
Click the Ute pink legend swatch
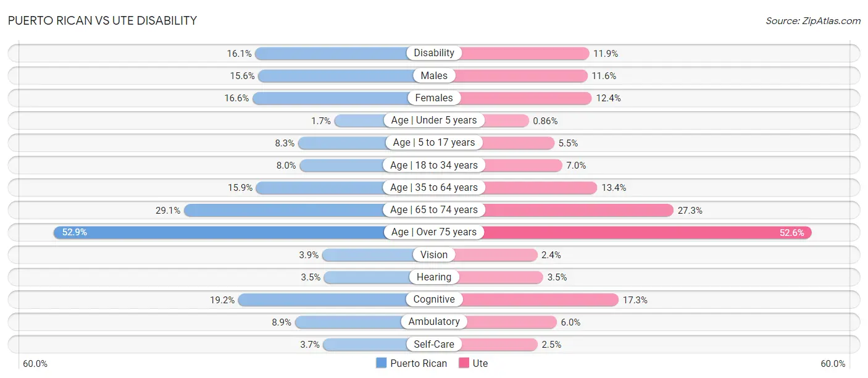[464, 363]
